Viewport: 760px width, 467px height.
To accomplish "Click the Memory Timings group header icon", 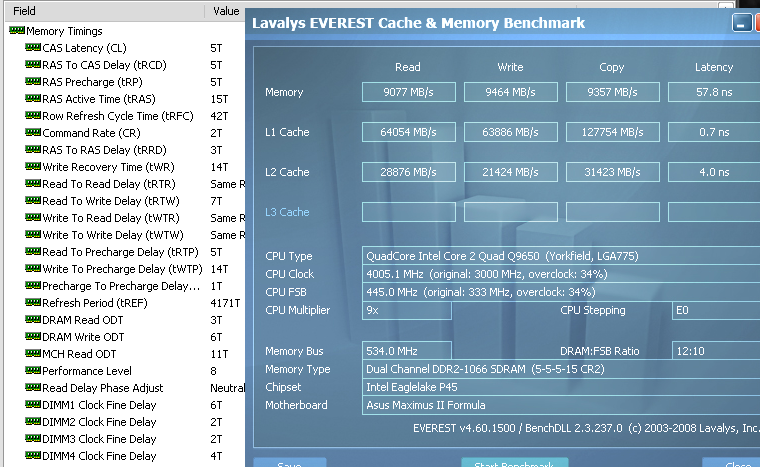I will pos(17,31).
